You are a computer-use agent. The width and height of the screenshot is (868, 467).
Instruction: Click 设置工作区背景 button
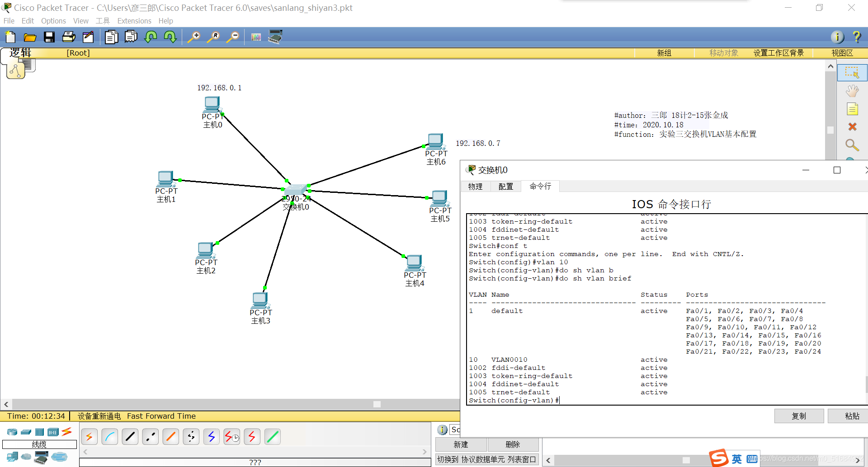tap(778, 53)
